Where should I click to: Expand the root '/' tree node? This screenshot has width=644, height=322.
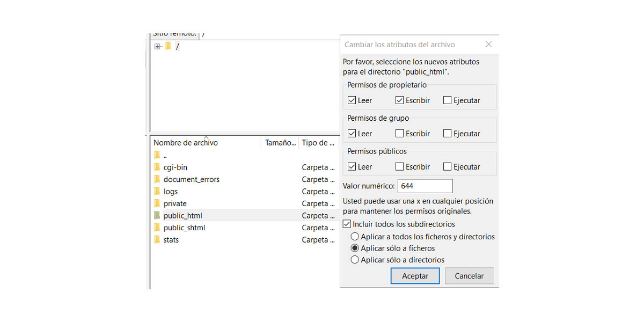click(x=157, y=47)
